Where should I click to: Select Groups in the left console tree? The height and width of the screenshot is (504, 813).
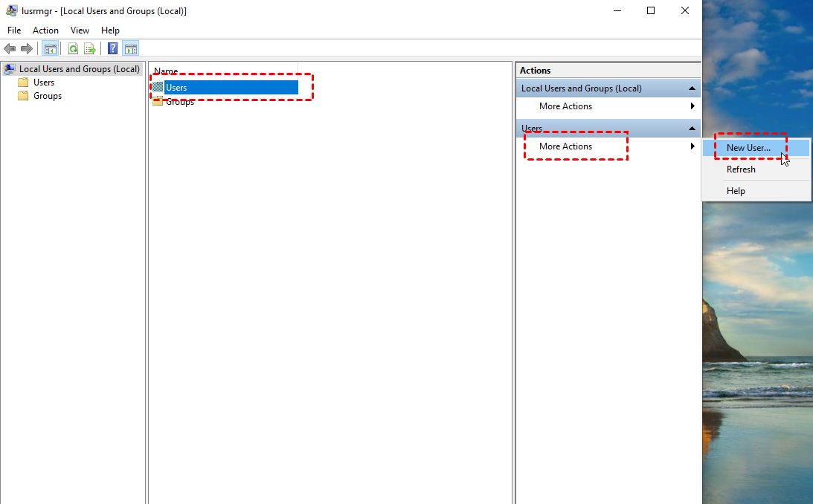(x=47, y=96)
